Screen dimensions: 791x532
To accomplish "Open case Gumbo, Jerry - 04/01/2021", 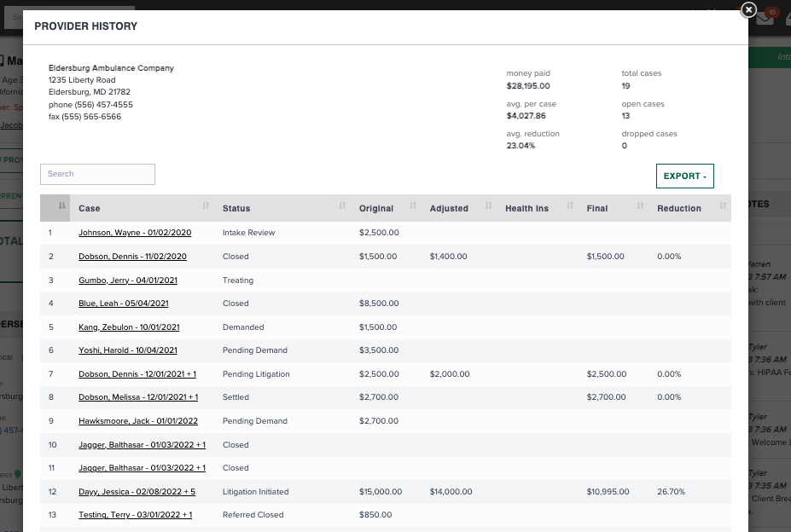I will point(128,280).
